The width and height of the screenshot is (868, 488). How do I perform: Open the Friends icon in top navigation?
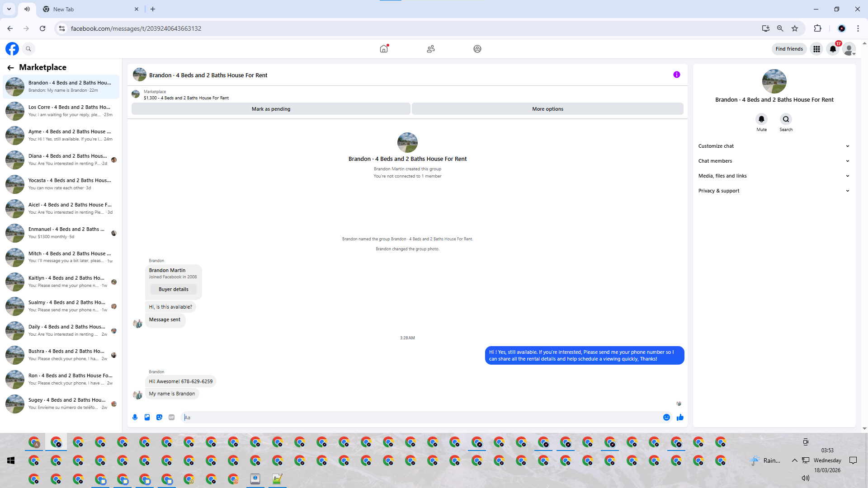coord(431,49)
